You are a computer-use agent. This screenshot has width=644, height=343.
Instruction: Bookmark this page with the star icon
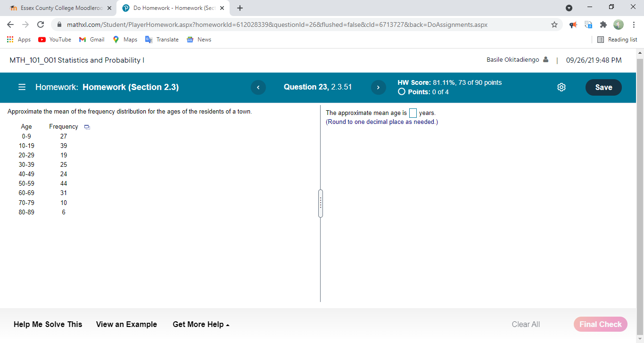[554, 24]
